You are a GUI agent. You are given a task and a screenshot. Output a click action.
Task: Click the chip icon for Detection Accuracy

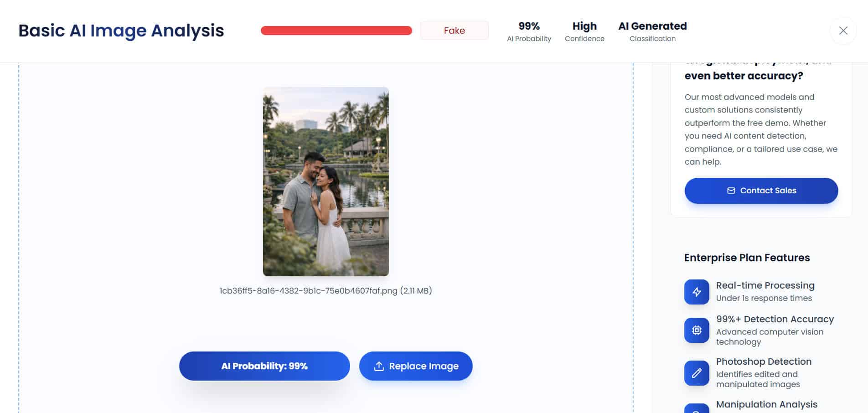(x=697, y=330)
